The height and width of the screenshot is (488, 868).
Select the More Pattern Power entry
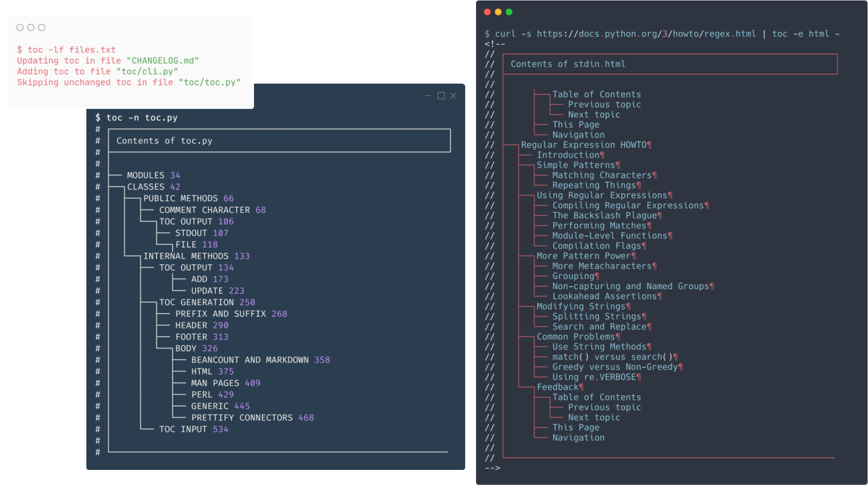pyautogui.click(x=586, y=256)
